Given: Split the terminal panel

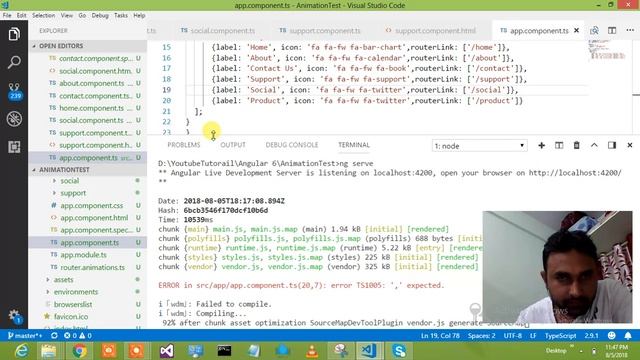Looking at the screenshot, I should (x=559, y=145).
